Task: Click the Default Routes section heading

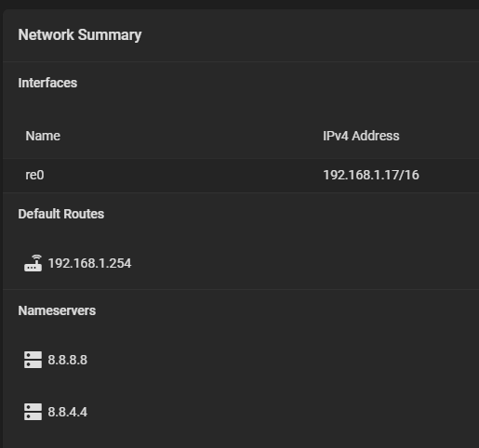Action: pos(61,214)
